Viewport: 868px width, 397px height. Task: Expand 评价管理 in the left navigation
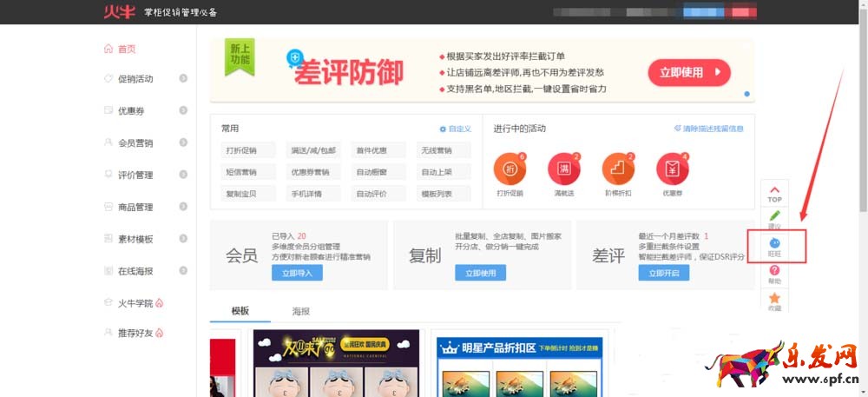(183, 175)
